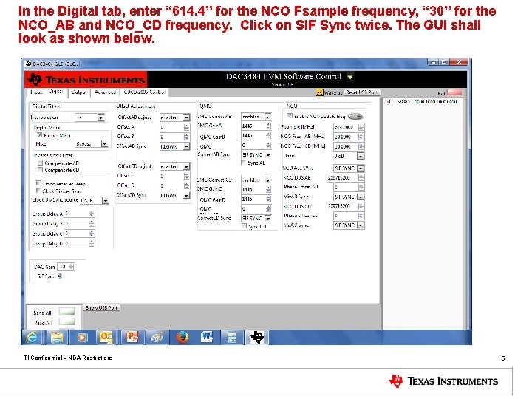This screenshot has height=399, width=532.
Task: Open the OffsetAB adjust dropdown
Action: coord(187,117)
